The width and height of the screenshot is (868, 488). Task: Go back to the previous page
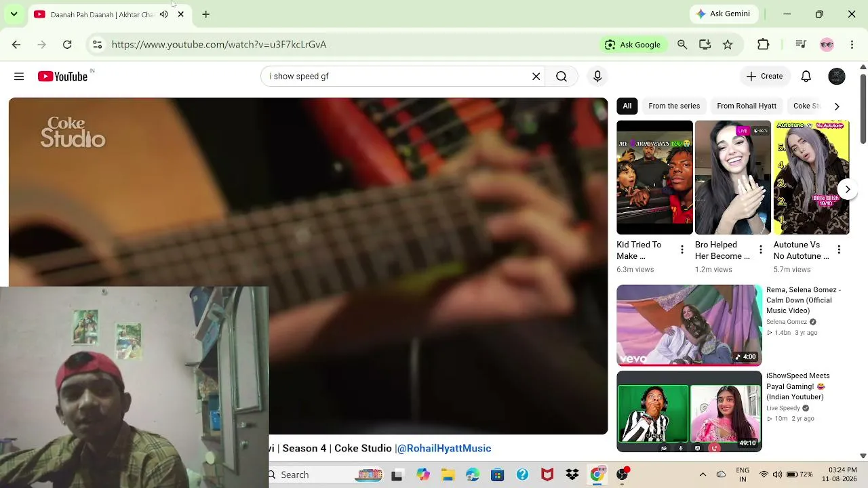[16, 45]
